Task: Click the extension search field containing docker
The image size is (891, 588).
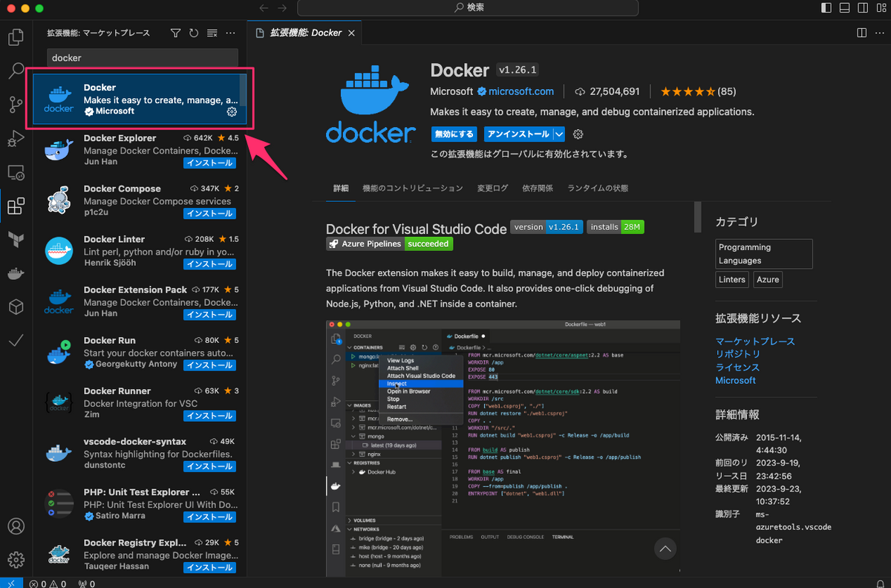Action: tap(143, 58)
